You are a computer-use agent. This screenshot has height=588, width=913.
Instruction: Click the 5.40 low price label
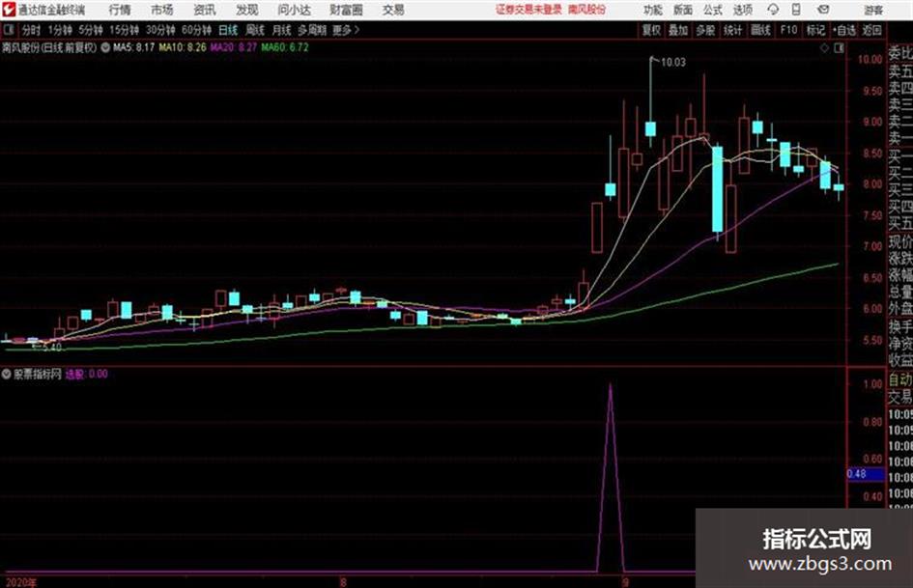pos(52,347)
